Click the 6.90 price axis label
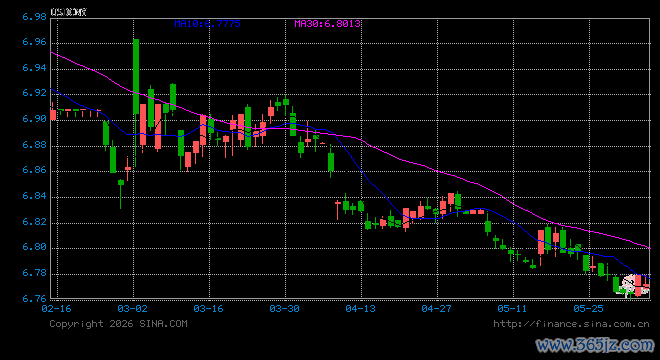 pyautogui.click(x=35, y=119)
